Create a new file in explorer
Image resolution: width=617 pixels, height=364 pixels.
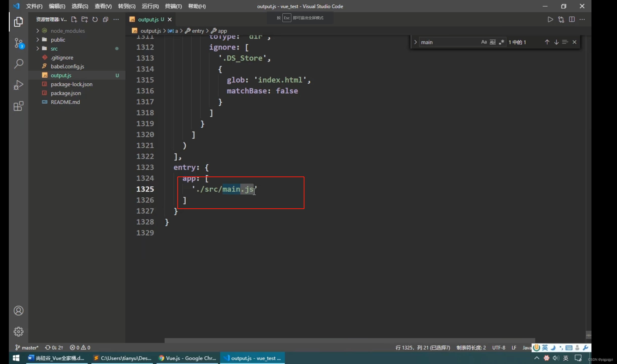(x=74, y=19)
